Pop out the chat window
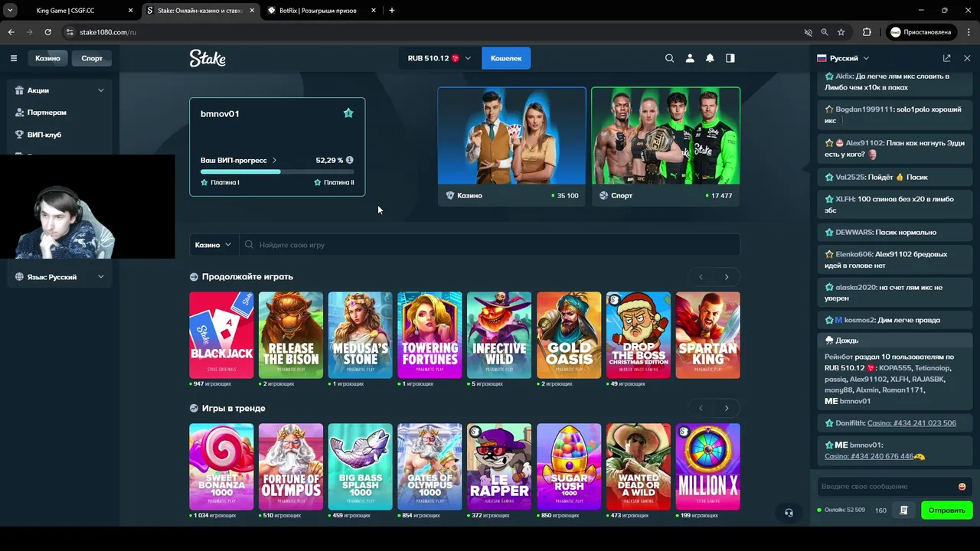The width and height of the screenshot is (980, 551). coord(947,58)
